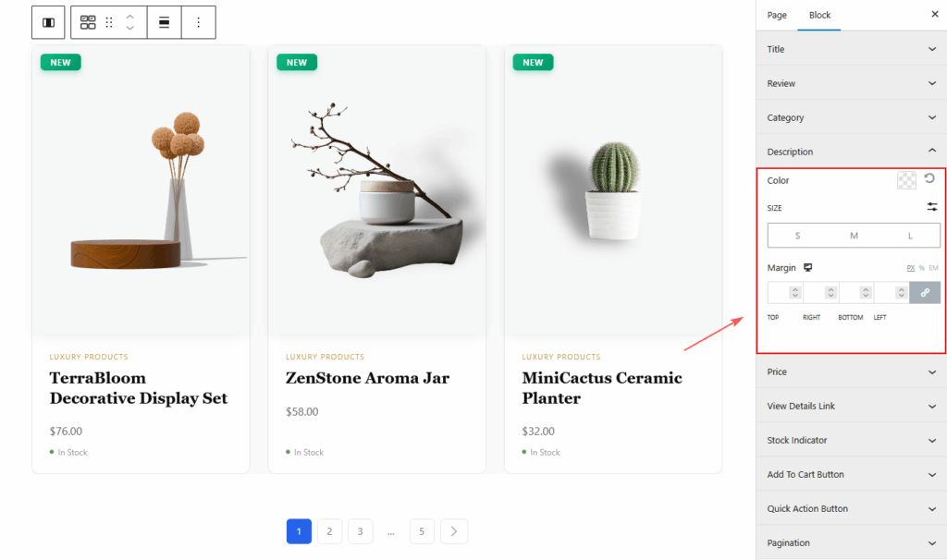Image resolution: width=947 pixels, height=560 pixels.
Task: Click the Margin responsive device icon
Action: pos(808,267)
